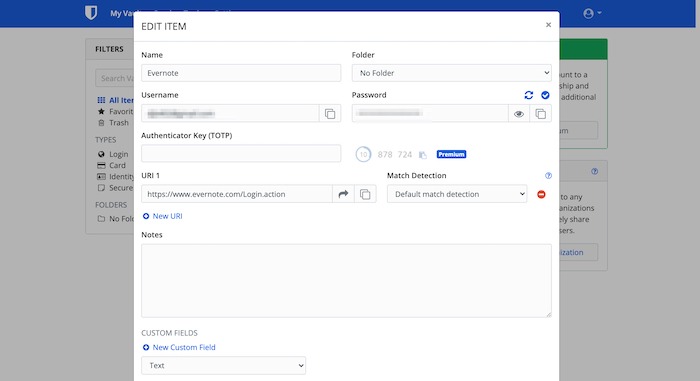Screen dimensions: 700x381
Task: Close the Edit Item dialog
Action: coord(548,25)
